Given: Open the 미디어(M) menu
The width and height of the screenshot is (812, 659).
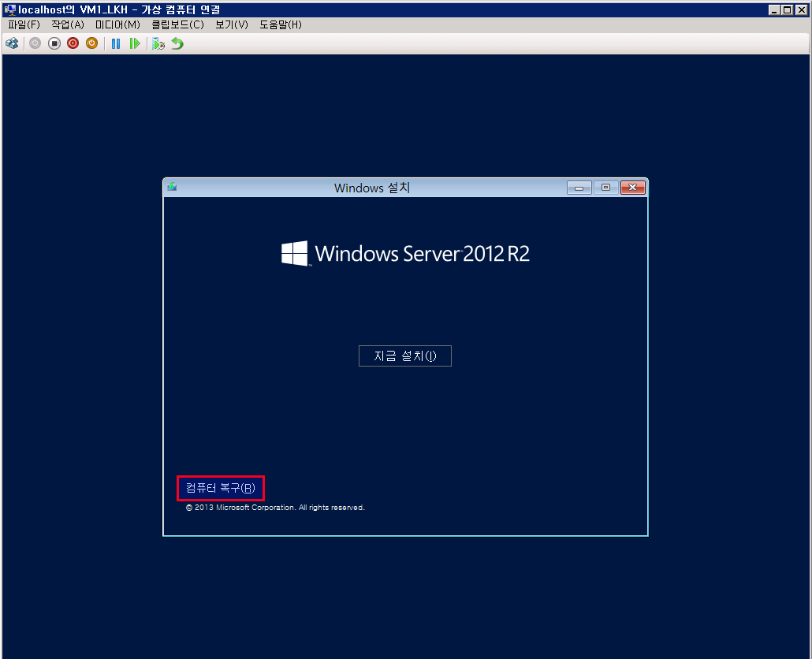Looking at the screenshot, I should pos(117,25).
